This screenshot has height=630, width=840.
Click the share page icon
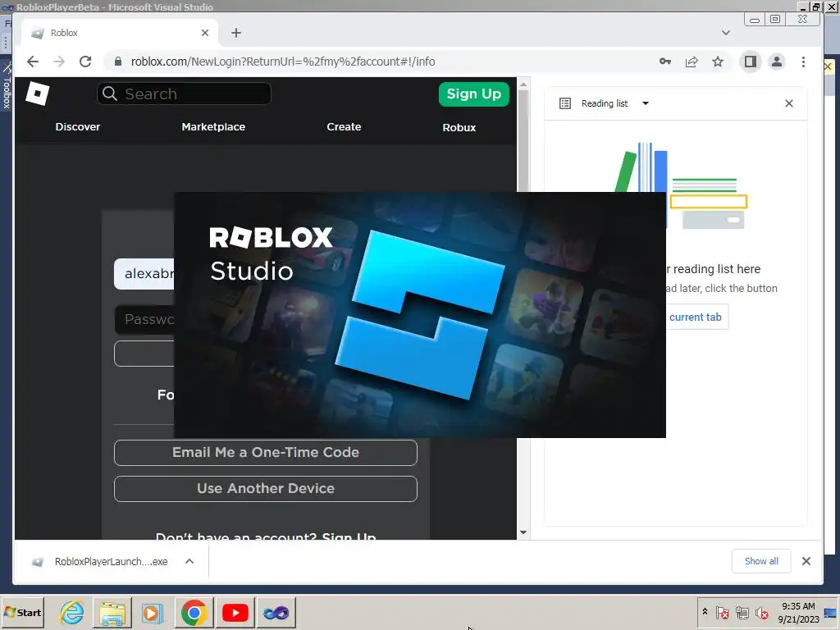tap(692, 62)
